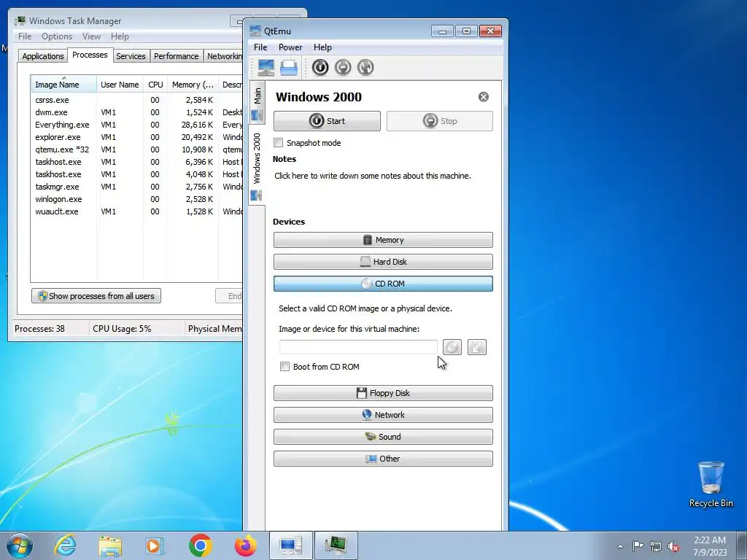The image size is (747, 560).
Task: Switch to Services tab in Task Manager
Action: [131, 56]
